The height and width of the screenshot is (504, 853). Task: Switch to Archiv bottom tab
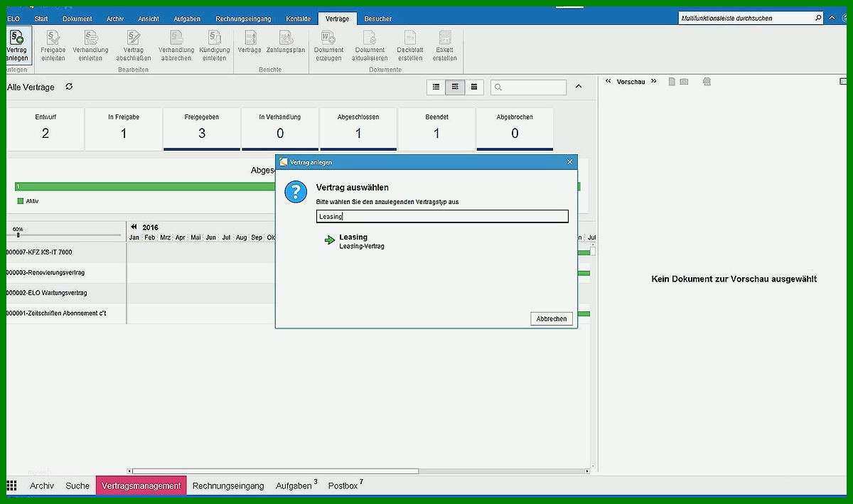pos(42,486)
